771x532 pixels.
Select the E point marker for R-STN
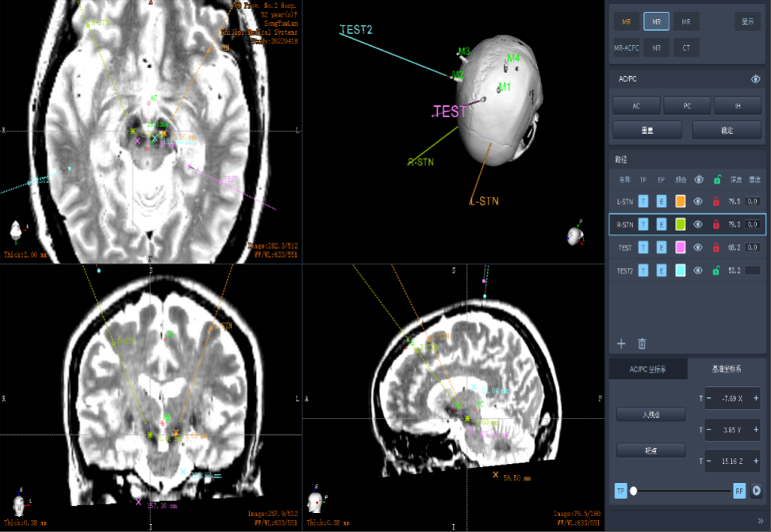pos(662,224)
